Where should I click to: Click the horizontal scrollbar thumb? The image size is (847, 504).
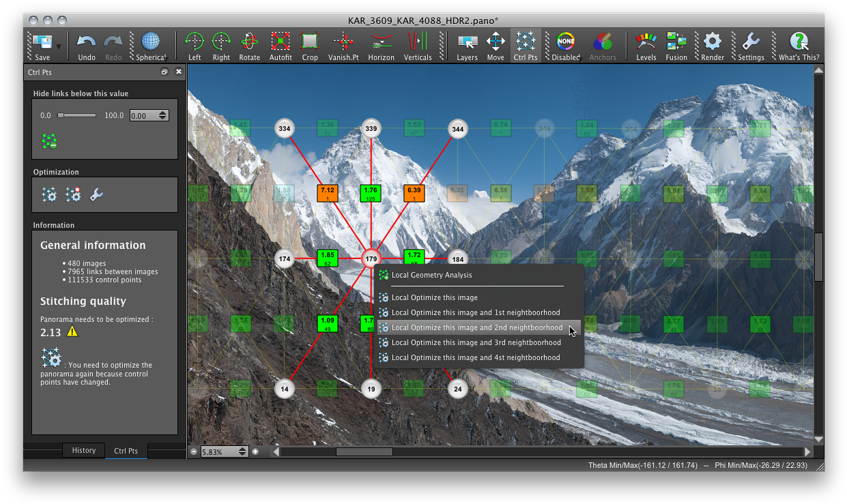(364, 451)
